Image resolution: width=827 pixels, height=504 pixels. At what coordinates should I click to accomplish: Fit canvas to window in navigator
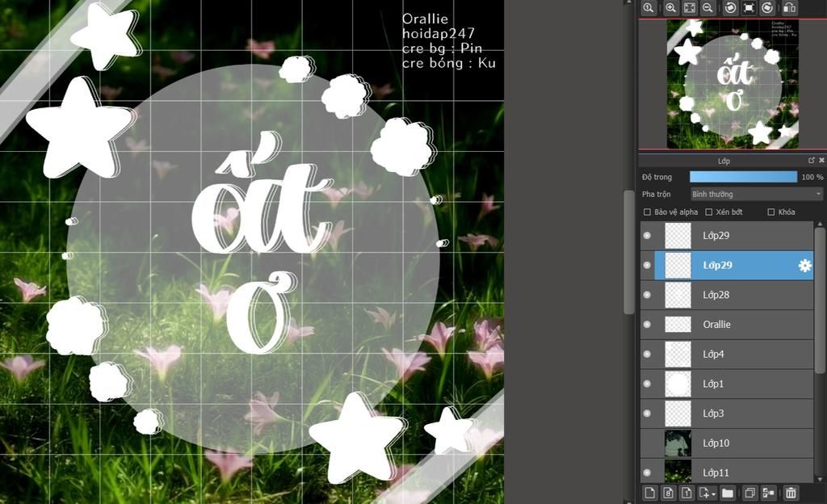[x=690, y=8]
